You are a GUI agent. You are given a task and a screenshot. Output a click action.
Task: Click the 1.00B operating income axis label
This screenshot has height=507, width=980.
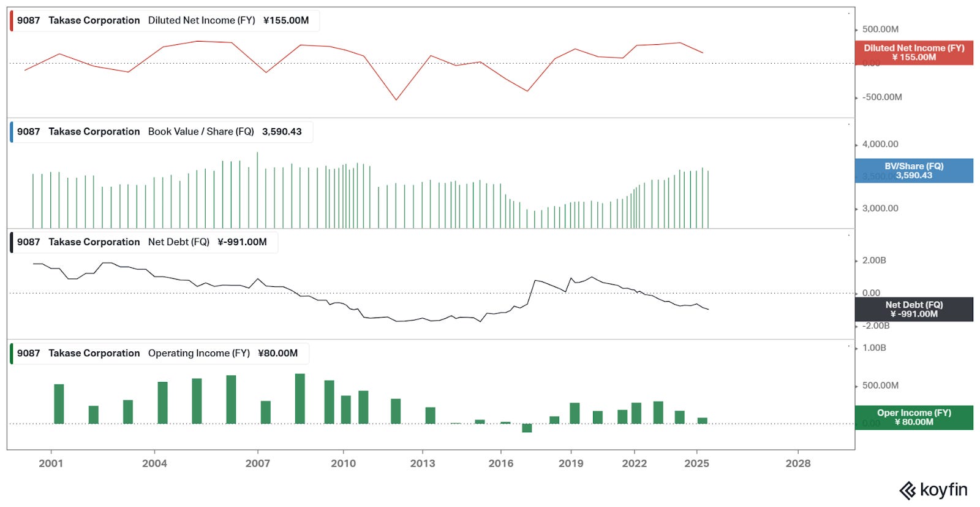click(874, 348)
